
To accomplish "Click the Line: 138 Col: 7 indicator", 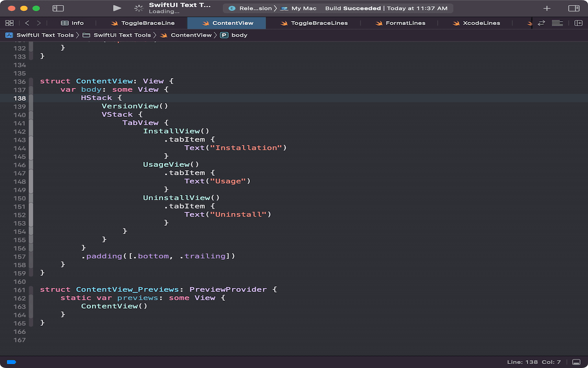I will click(x=534, y=362).
